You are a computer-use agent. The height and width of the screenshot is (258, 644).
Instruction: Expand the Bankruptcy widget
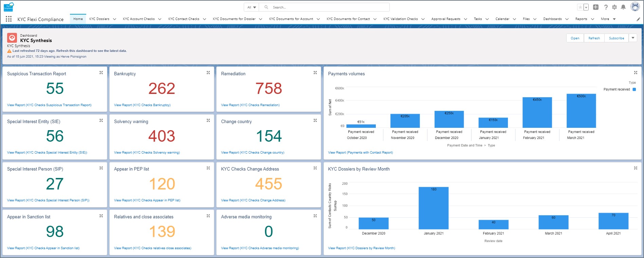[208, 73]
